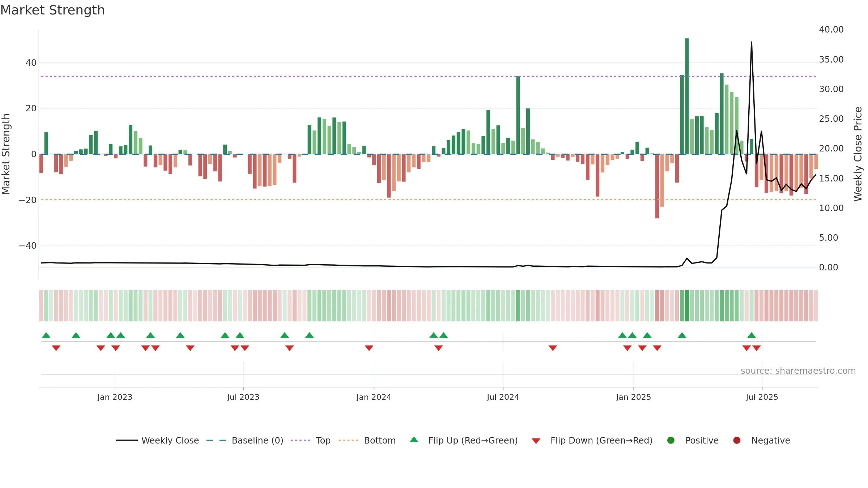
Task: Click the −40 left-axis strength label
Action: click(28, 246)
